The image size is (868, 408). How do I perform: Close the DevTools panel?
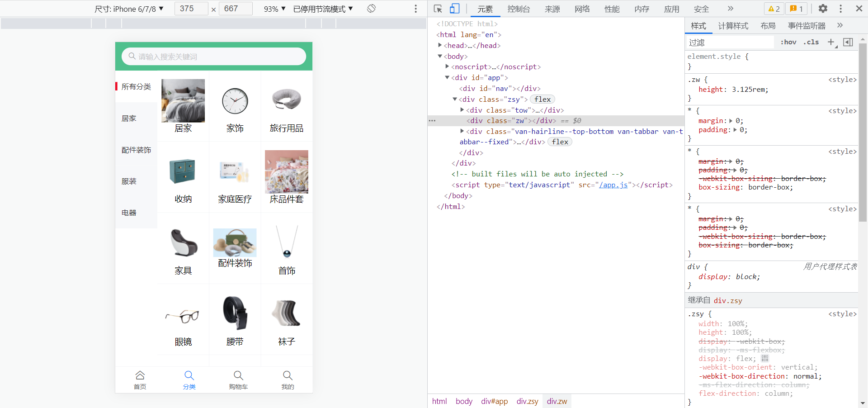[859, 9]
